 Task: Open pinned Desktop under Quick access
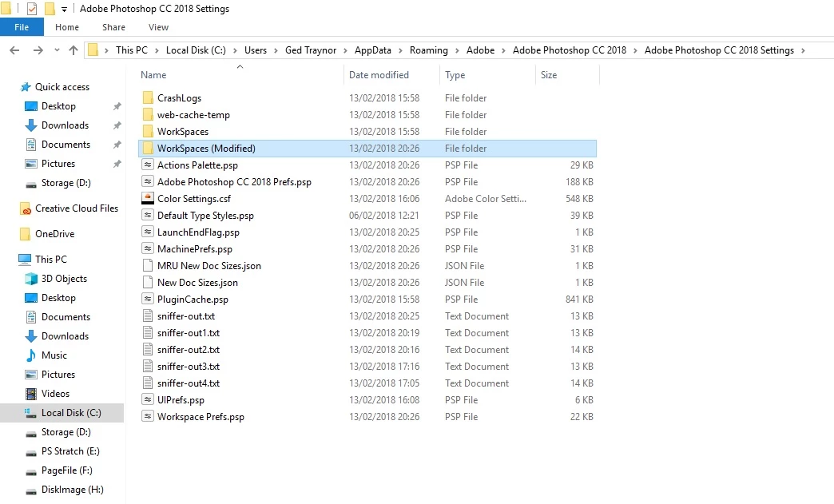click(58, 105)
